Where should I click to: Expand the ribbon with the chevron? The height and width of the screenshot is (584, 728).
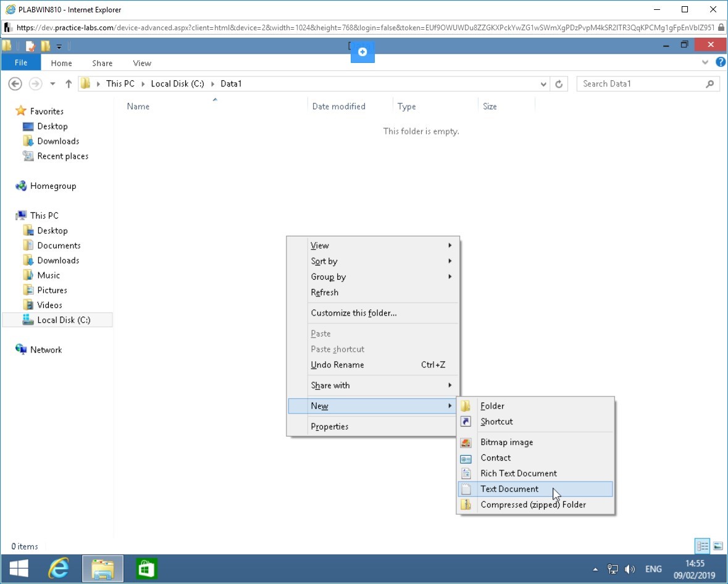point(705,62)
